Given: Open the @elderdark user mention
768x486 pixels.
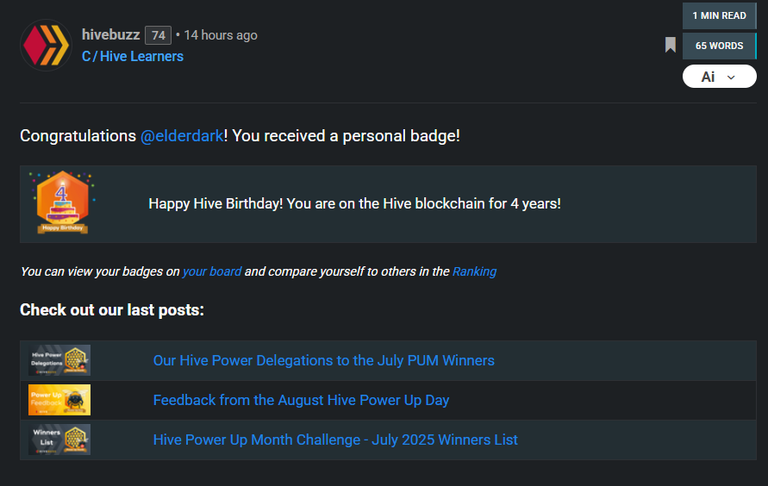Looking at the screenshot, I should 182,136.
